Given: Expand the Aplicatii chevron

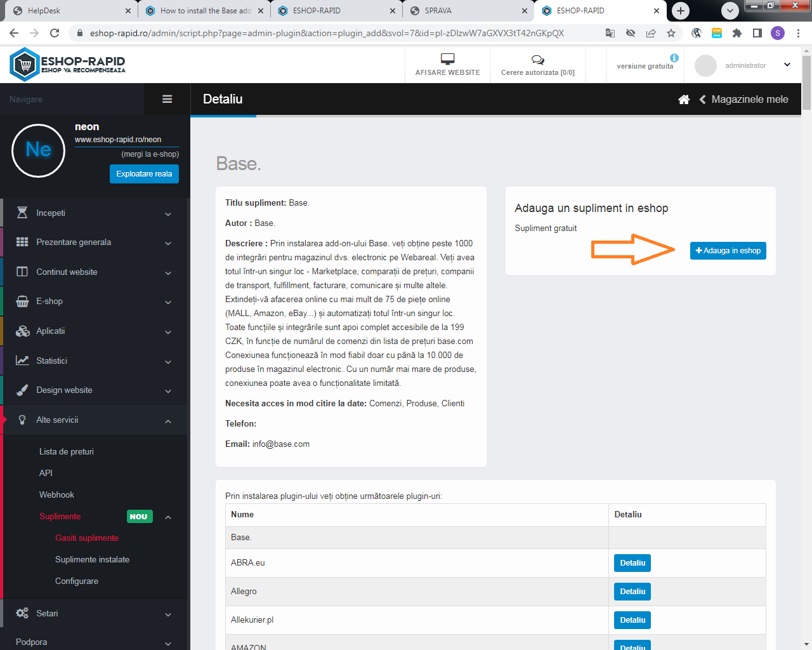Looking at the screenshot, I should tap(168, 332).
